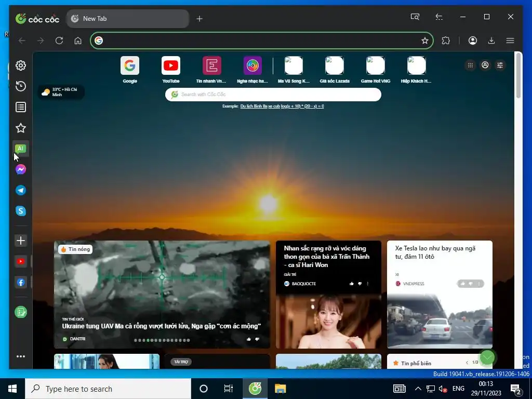Open the extensions puzzle icon
532x399 pixels.
[x=446, y=41]
